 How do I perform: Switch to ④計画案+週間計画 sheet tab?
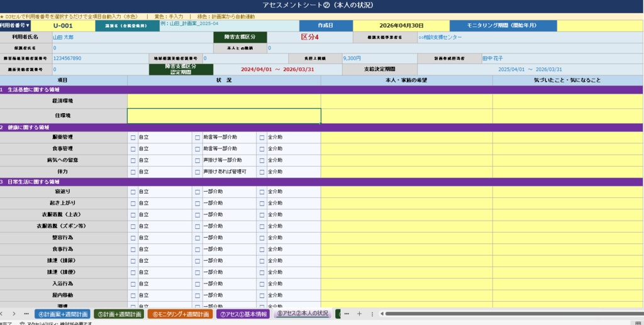(62, 314)
